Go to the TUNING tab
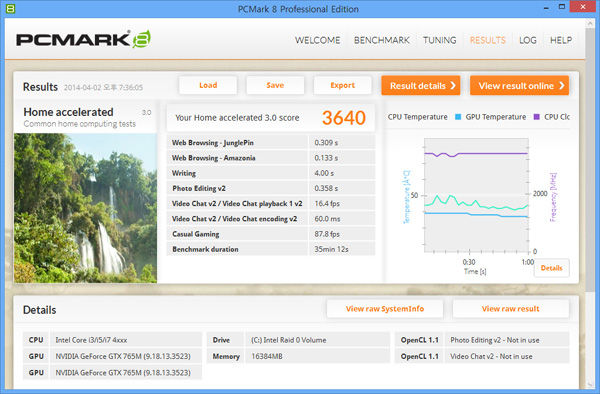The width and height of the screenshot is (600, 394). point(439,40)
